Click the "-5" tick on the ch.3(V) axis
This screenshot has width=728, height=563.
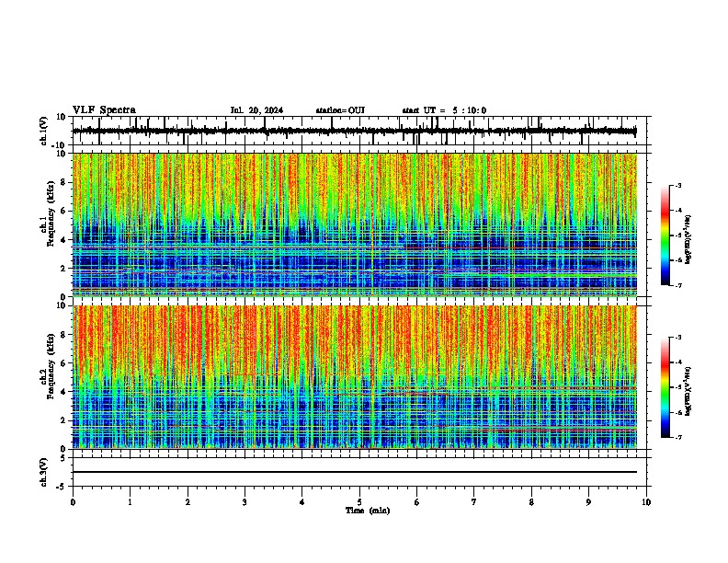point(63,487)
